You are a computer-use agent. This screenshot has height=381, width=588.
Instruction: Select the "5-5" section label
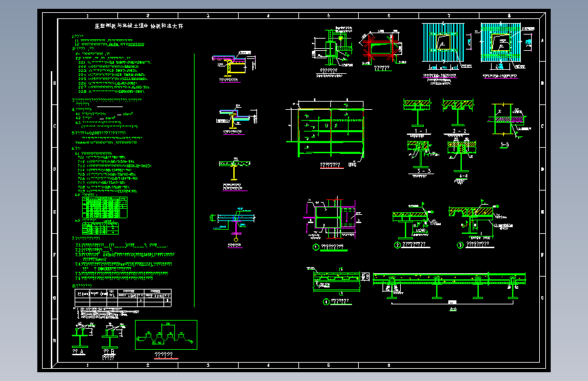(505, 144)
